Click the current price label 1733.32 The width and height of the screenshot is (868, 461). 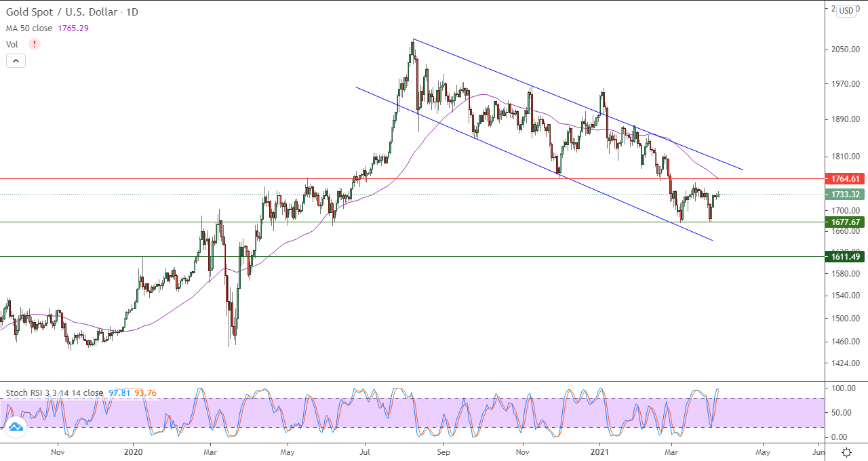pos(844,195)
